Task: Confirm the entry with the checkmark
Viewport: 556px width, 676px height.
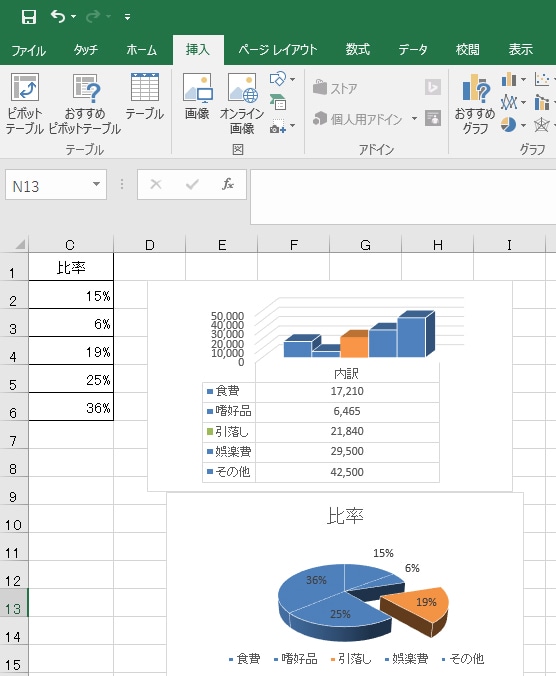Action: click(192, 185)
